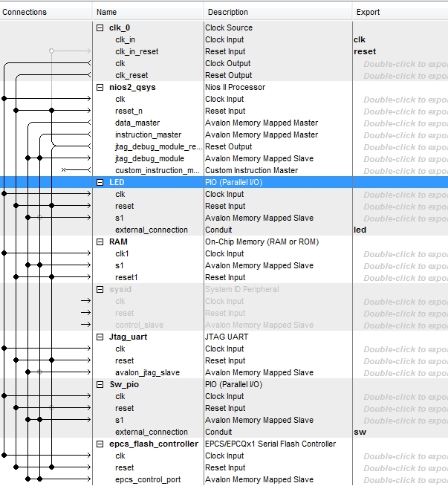The image size is (448, 486).
Task: Click the led export name
Action: [x=360, y=230]
